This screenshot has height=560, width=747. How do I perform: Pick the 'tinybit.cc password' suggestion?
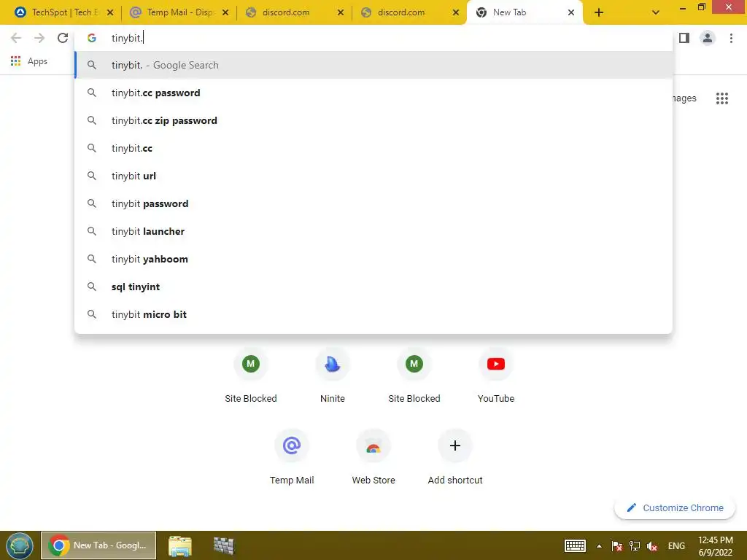[x=373, y=93]
